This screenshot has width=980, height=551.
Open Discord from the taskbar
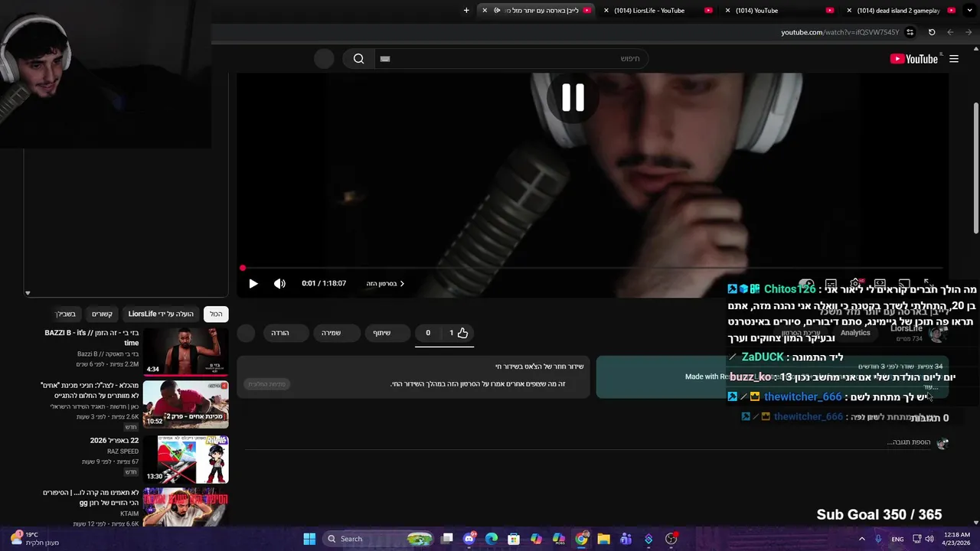tap(469, 539)
